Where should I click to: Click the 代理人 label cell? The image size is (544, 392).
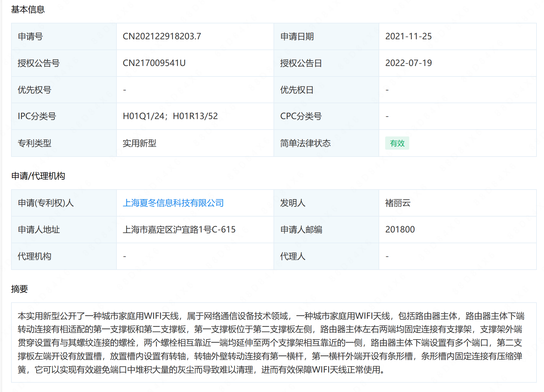(326, 256)
